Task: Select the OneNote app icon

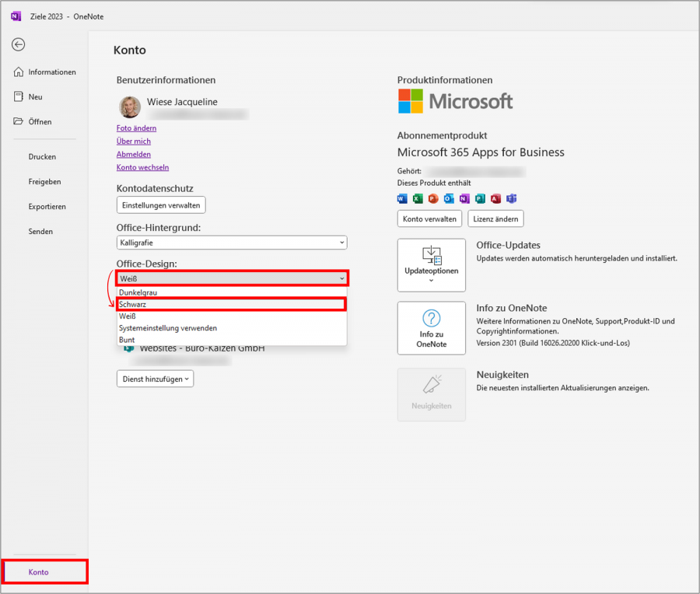Action: pyautogui.click(x=465, y=198)
